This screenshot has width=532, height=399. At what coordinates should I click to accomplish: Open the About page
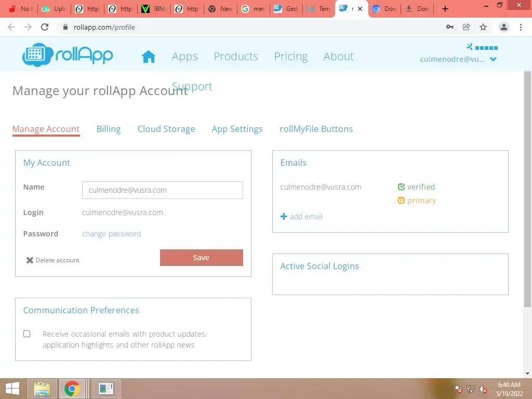pos(339,56)
